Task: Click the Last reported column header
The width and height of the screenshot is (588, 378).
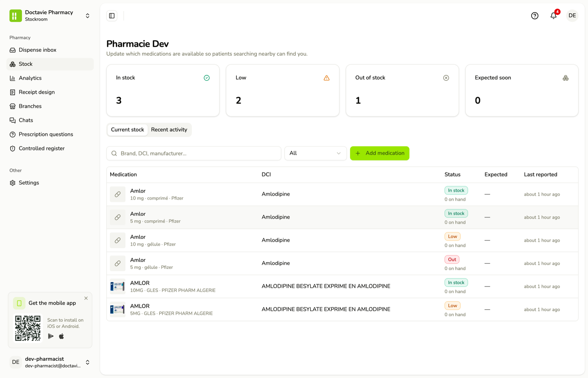Action: pyautogui.click(x=541, y=175)
